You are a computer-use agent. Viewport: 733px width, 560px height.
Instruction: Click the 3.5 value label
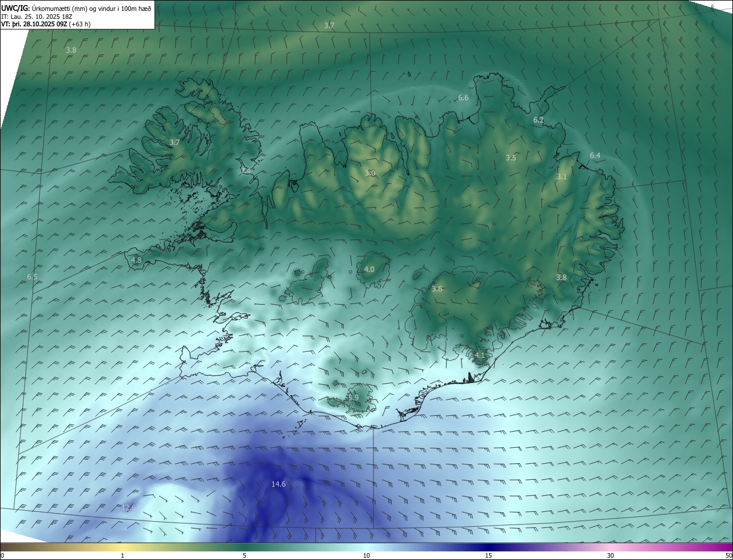pyautogui.click(x=511, y=157)
